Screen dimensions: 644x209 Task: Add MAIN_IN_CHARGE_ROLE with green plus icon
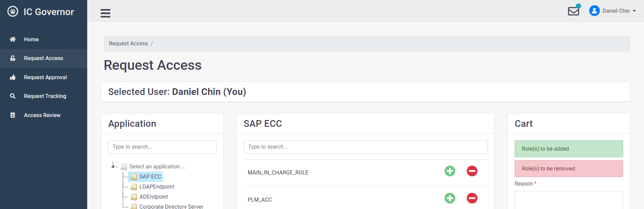click(450, 171)
